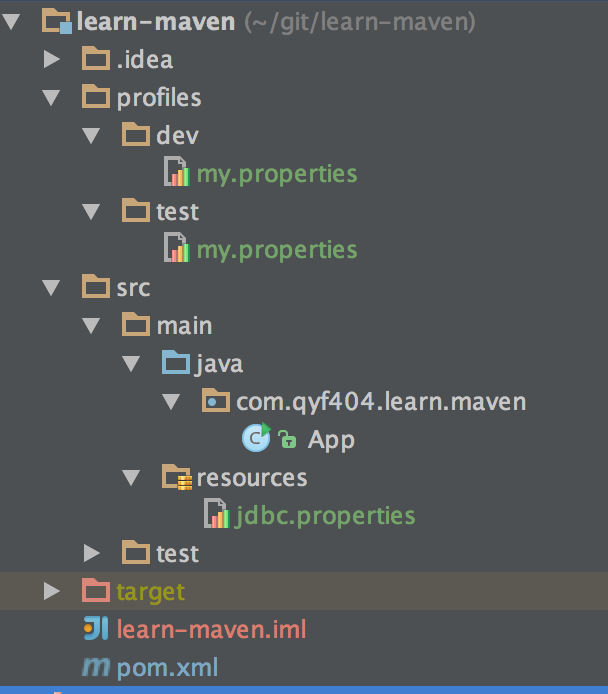This screenshot has height=694, width=608.
Task: Click the (~/git/learn-maven) path text
Action: pyautogui.click(x=360, y=22)
